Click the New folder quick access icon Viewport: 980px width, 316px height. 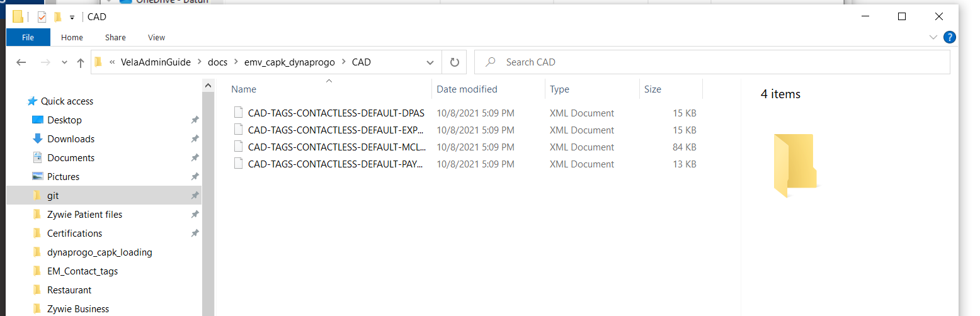[58, 17]
